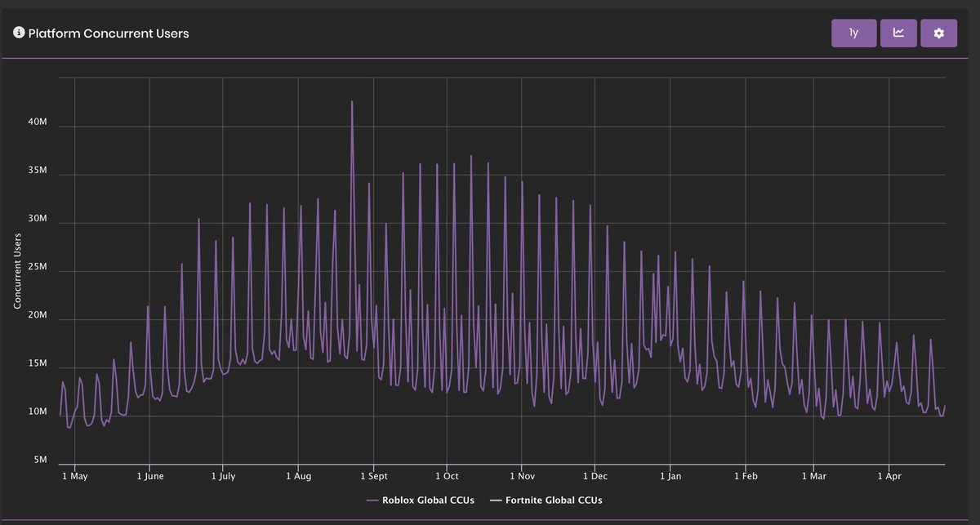Viewport: 980px width, 525px height.
Task: Click the 1 Sept x-axis label
Action: pyautogui.click(x=372, y=475)
